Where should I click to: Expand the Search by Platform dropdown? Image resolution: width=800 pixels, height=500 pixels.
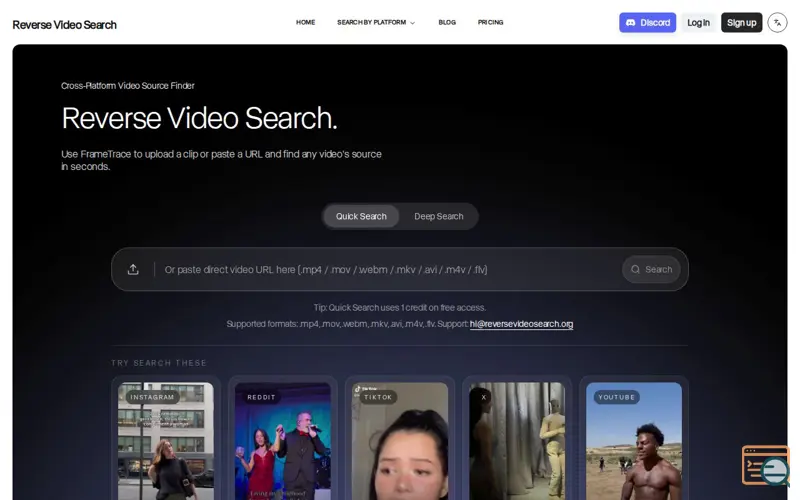pos(376,22)
